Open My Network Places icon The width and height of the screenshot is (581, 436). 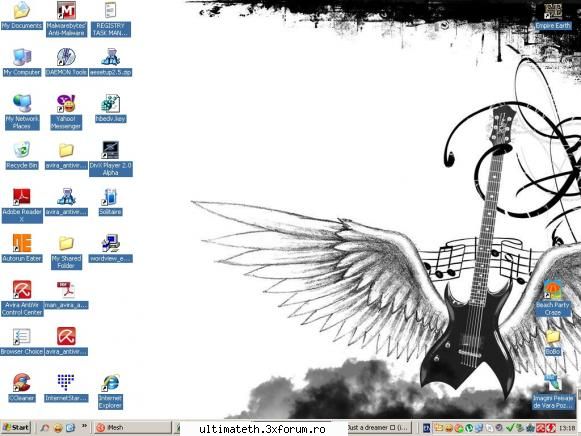click(22, 103)
